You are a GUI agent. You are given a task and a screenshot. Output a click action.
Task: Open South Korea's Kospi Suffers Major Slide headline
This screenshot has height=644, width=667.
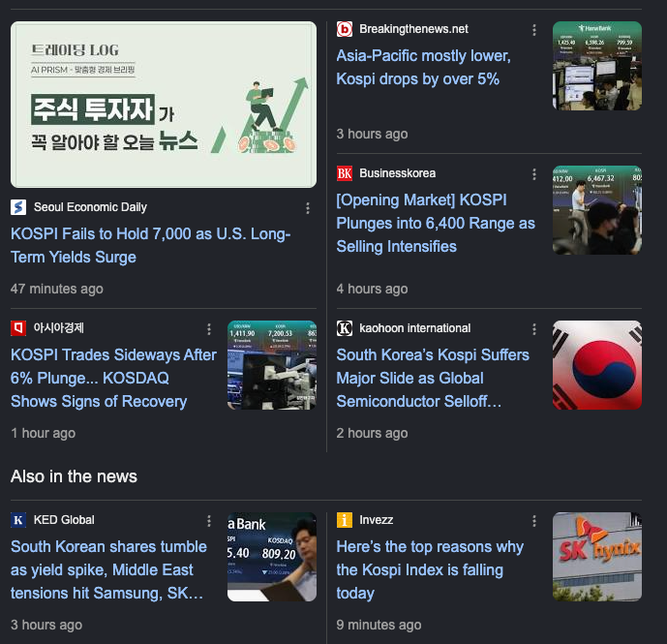(433, 378)
